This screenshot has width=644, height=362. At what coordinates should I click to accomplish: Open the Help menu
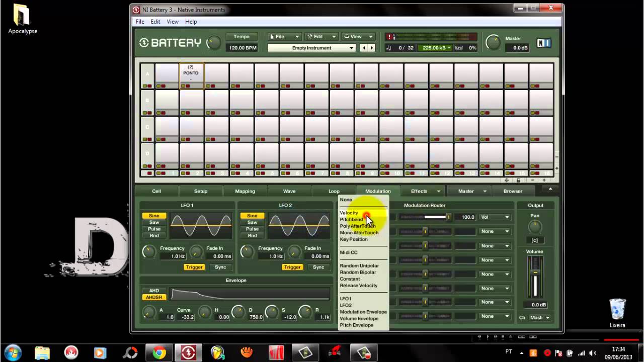(x=191, y=22)
